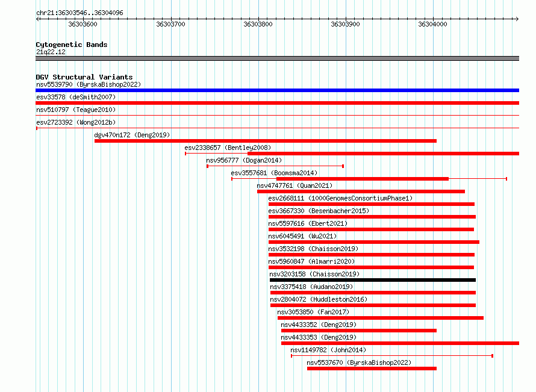536x392 pixels.
Task: Click ruler position 36304000
Action: 433,24
